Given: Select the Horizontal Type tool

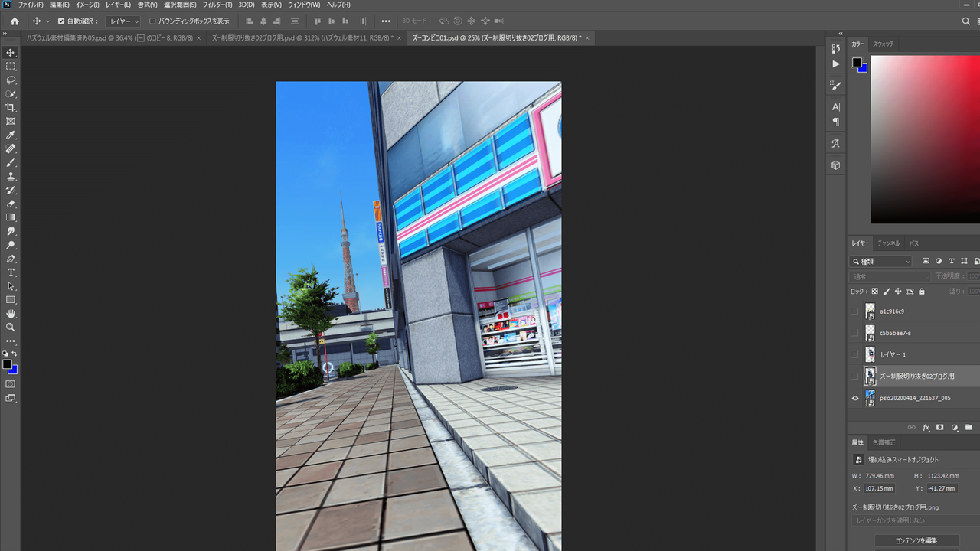Looking at the screenshot, I should pos(11,272).
